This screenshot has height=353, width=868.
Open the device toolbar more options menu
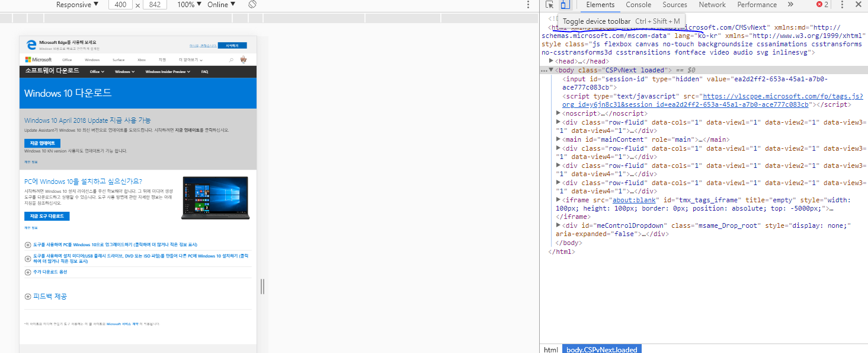(x=528, y=5)
